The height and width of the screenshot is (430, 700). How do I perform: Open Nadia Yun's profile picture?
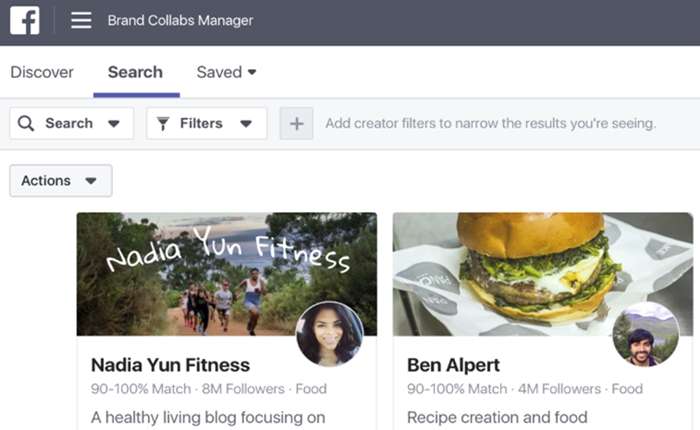(x=329, y=334)
